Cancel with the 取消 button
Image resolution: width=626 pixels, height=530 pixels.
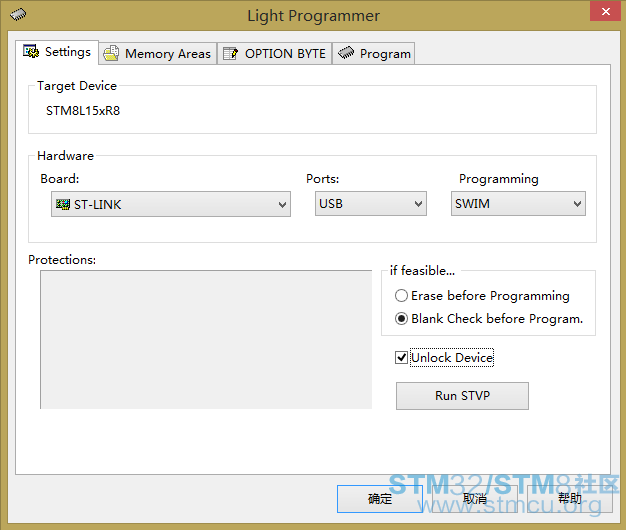(x=475, y=499)
